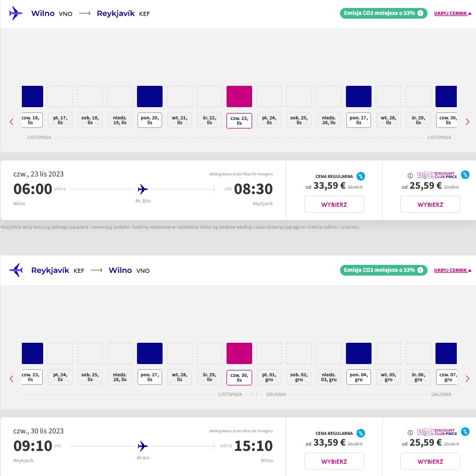This screenshot has height=476, width=476.
Task: Show previous outbound dates with left arrow
Action: click(12, 122)
